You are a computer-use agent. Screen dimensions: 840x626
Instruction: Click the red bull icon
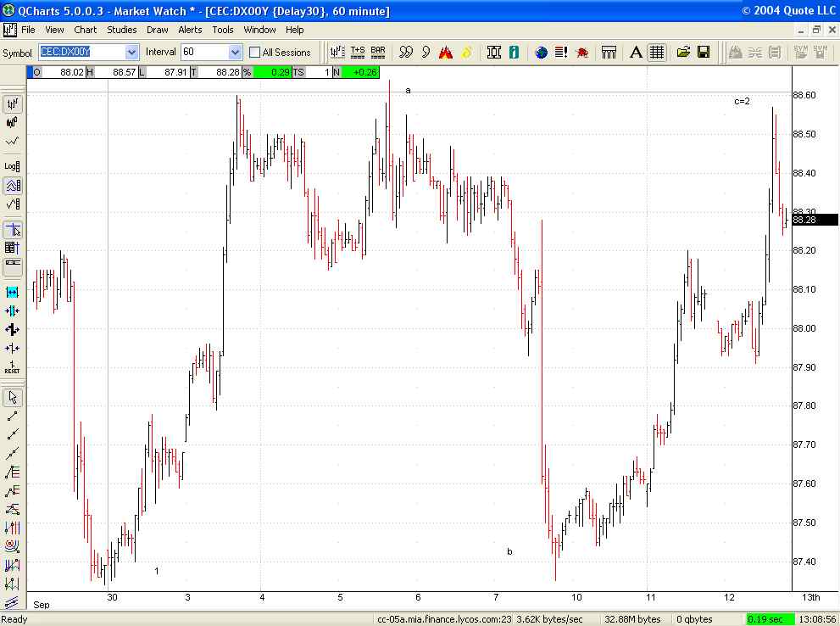coord(581,52)
